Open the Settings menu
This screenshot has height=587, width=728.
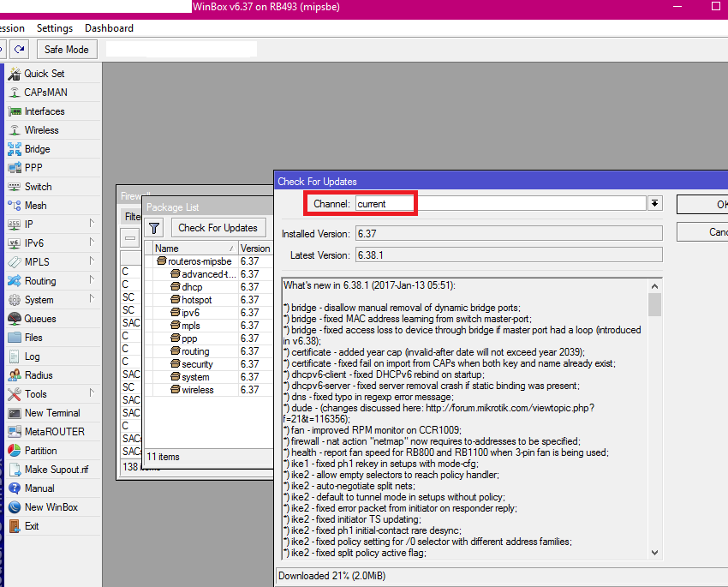tap(55, 28)
